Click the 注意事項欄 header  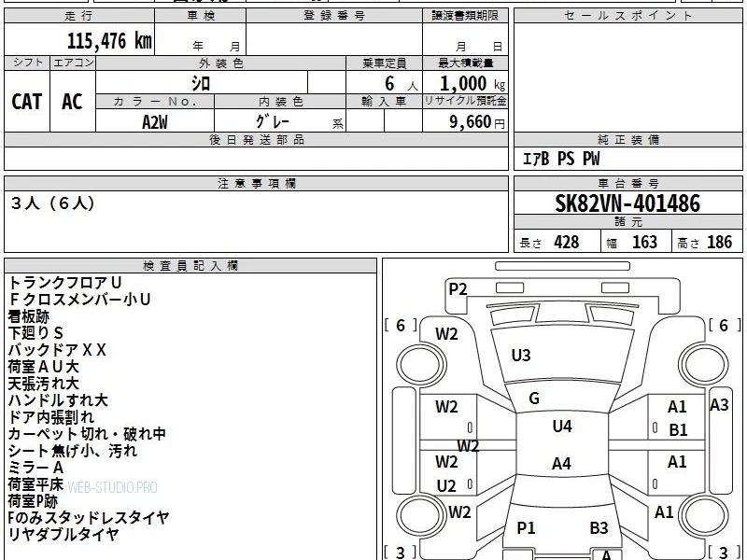coord(256,183)
